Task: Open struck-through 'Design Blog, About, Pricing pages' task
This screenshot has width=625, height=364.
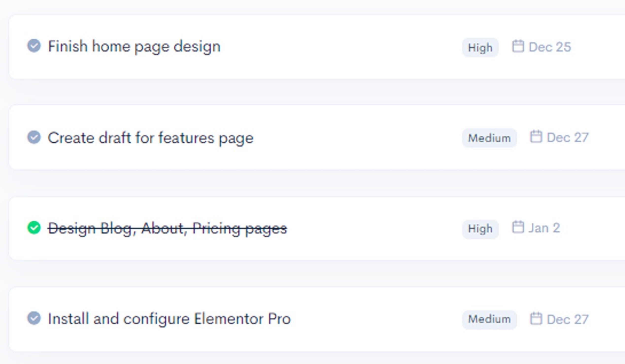Action: click(x=168, y=228)
